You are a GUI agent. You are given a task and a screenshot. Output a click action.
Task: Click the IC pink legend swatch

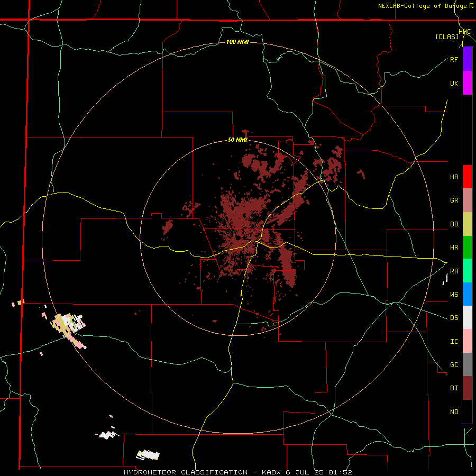tap(467, 341)
